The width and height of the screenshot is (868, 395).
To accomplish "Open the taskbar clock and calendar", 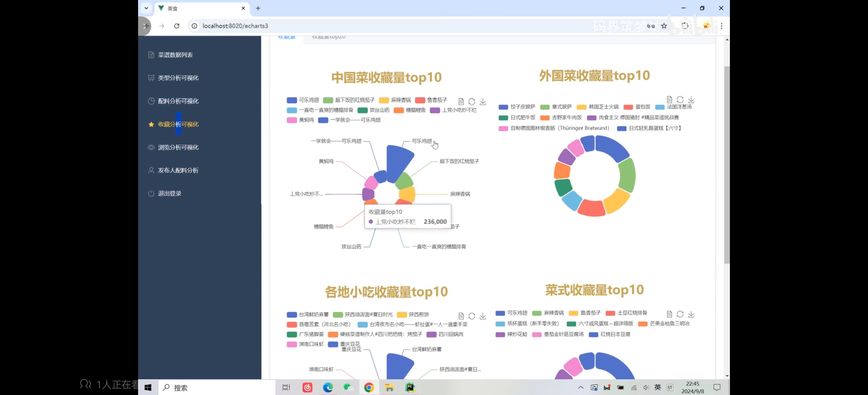I will pyautogui.click(x=692, y=387).
